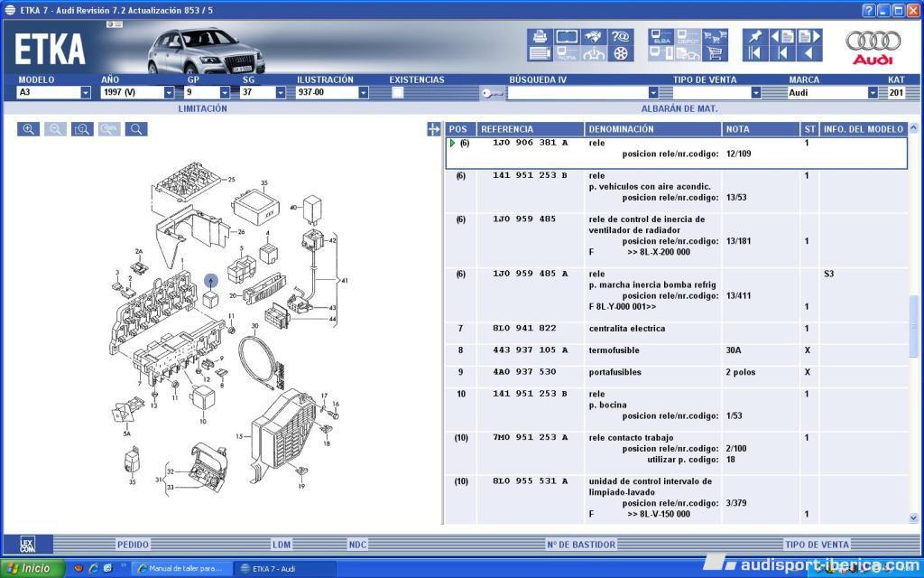Click the highlighted part marker 6 in diagram
The image size is (924, 578).
[x=211, y=282]
